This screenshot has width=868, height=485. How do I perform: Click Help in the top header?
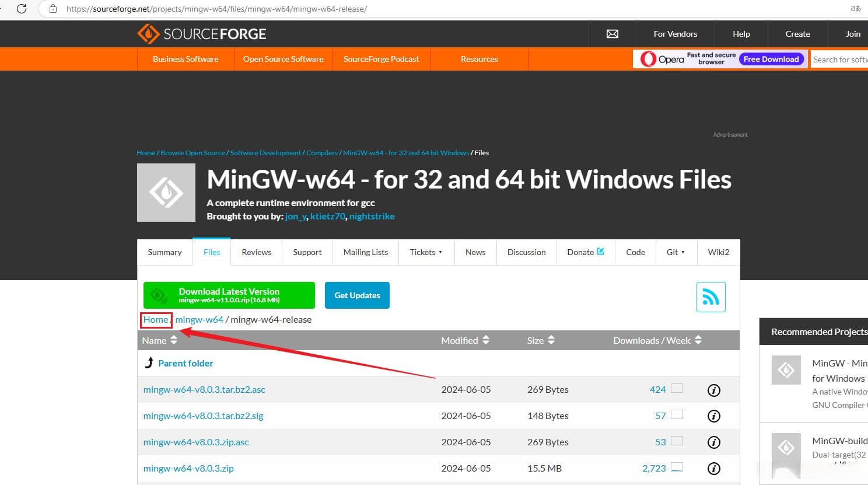point(741,34)
